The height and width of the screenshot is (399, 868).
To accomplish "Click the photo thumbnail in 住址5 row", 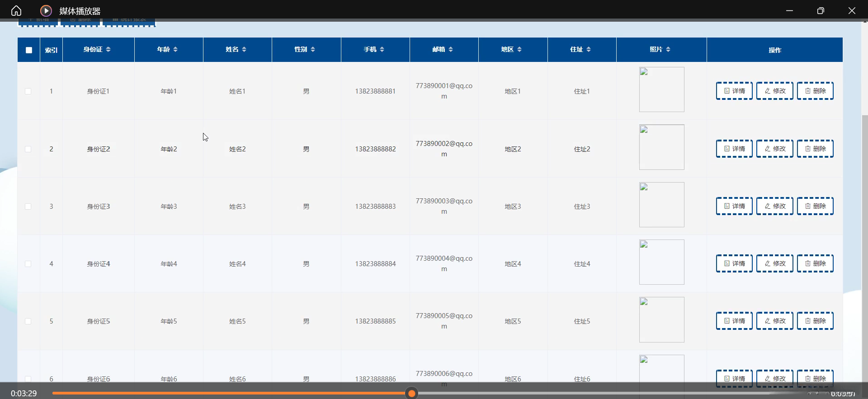I will pos(661,319).
